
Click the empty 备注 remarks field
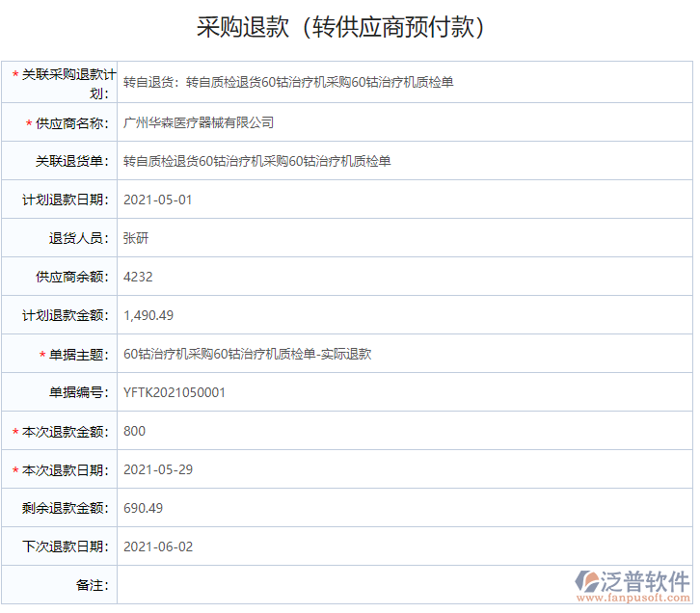[404, 585]
